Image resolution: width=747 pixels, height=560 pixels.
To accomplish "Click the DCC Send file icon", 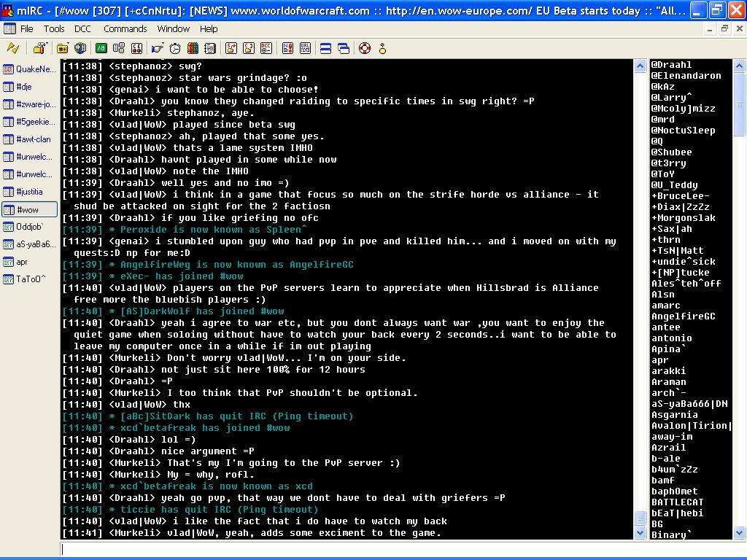I will pyautogui.click(x=231, y=48).
